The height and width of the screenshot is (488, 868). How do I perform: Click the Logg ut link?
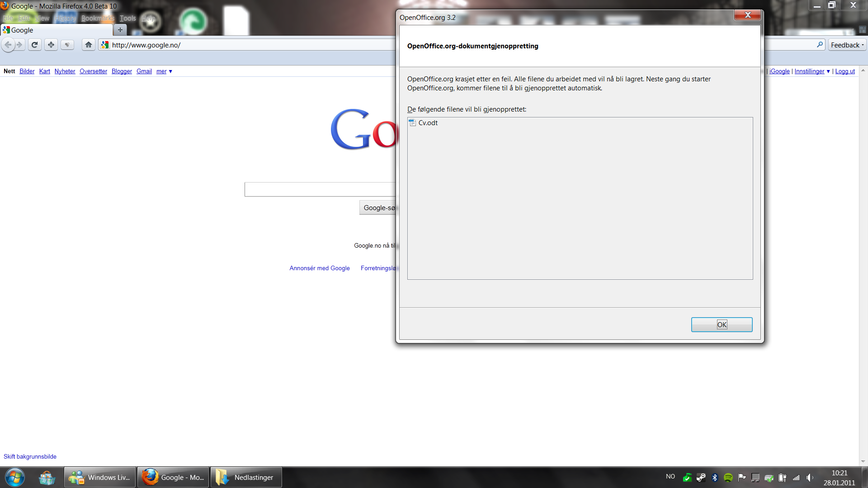tap(845, 71)
